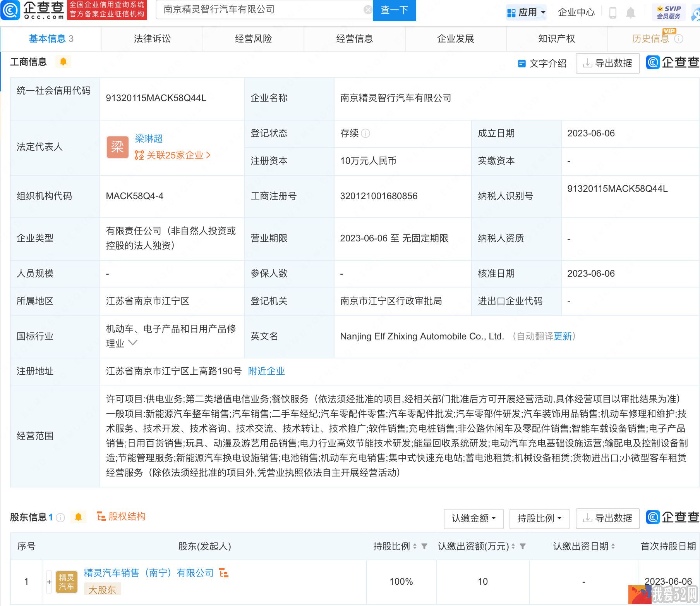
Task: Switch to the 经营信息 tab
Action: (354, 39)
